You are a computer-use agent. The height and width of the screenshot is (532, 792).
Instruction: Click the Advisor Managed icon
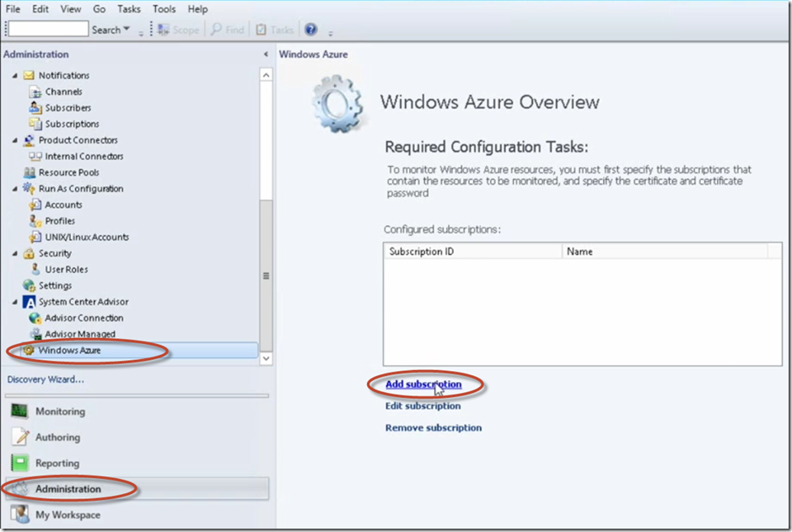pyautogui.click(x=35, y=334)
